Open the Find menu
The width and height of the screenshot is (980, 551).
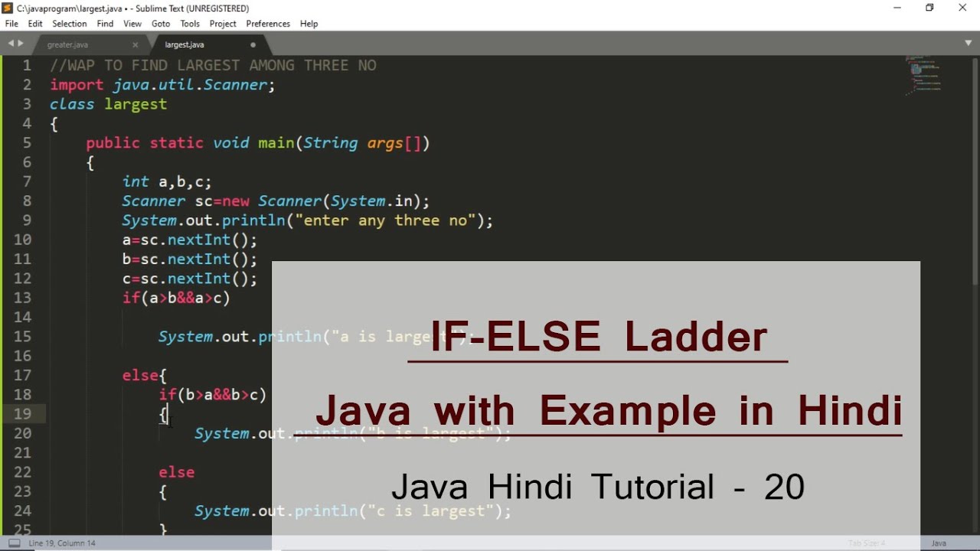coord(105,24)
